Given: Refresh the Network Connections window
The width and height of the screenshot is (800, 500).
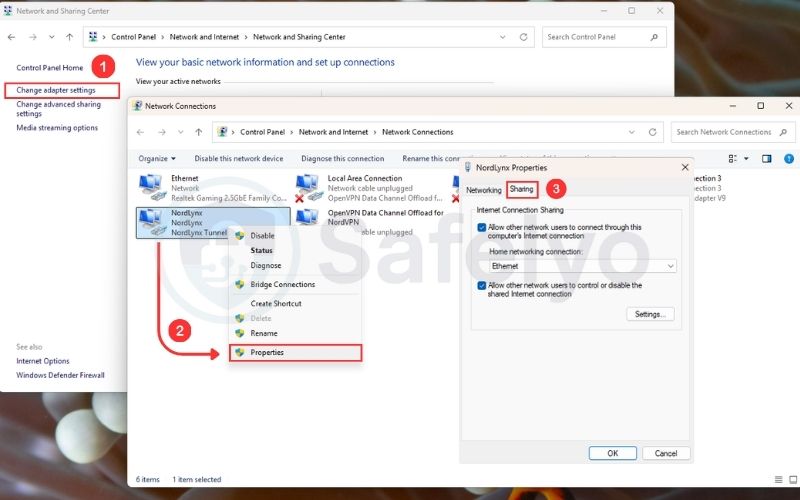Looking at the screenshot, I should pos(653,132).
